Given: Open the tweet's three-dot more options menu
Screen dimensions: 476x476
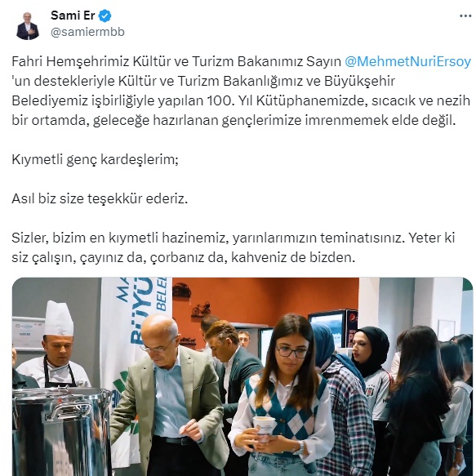Looking at the screenshot, I should pos(465,16).
